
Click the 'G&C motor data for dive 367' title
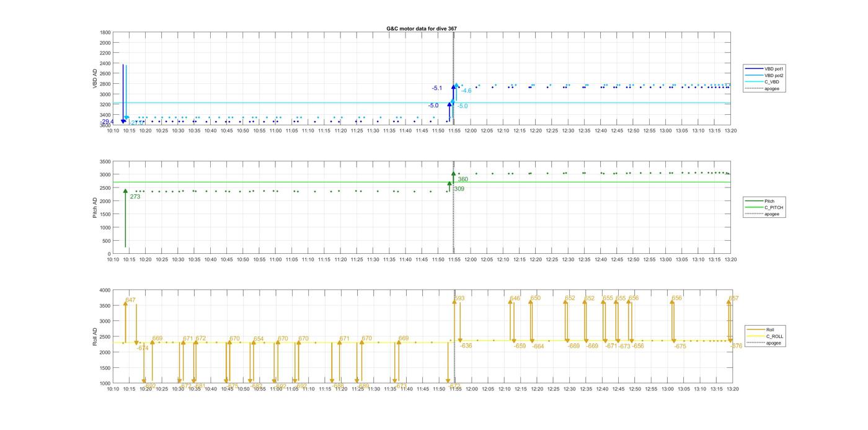422,29
